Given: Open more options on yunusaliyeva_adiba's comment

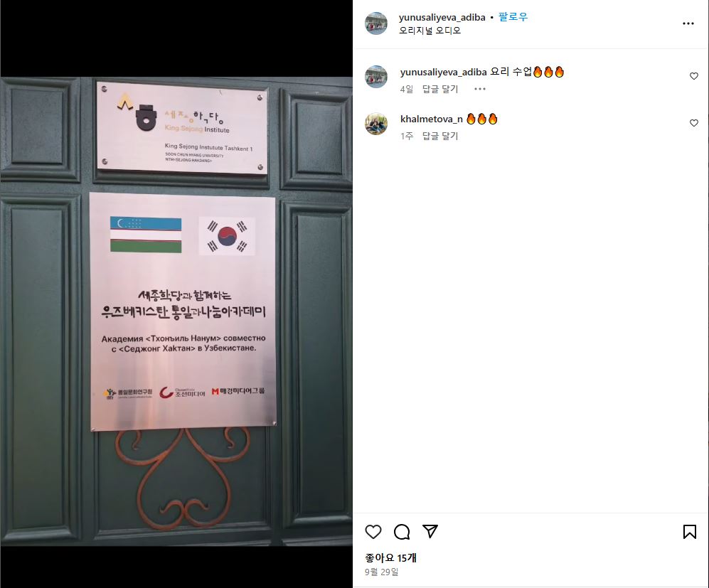Looking at the screenshot, I should (480, 89).
